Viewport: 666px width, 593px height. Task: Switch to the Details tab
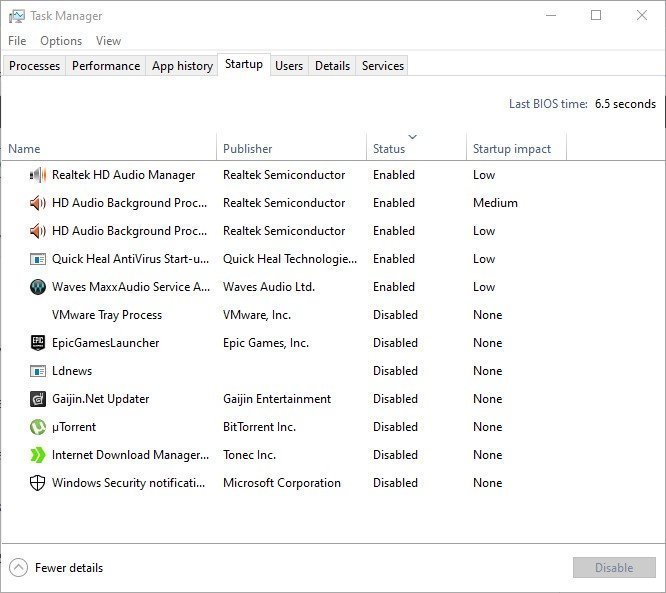pyautogui.click(x=332, y=66)
